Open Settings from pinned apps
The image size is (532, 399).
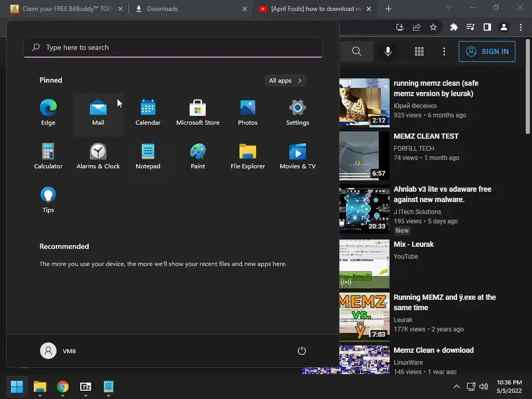[298, 113]
